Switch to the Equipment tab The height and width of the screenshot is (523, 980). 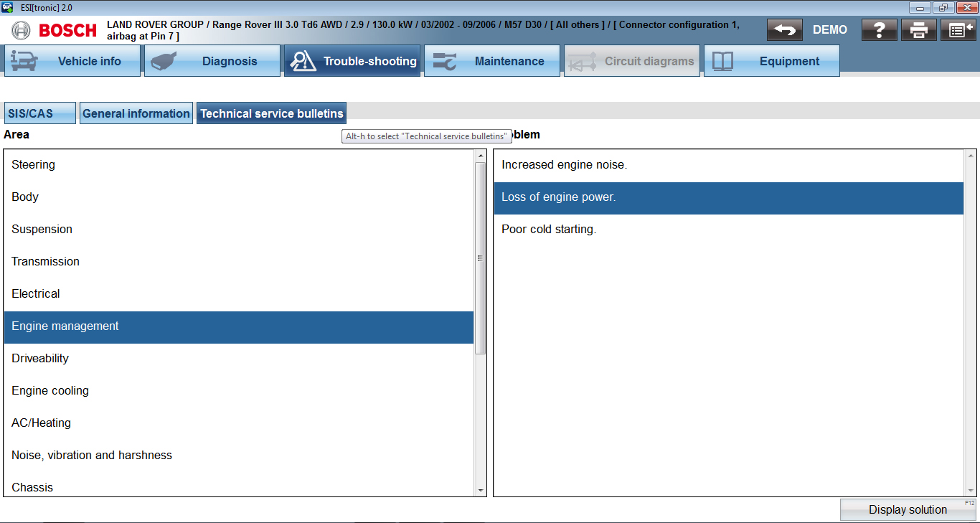(771, 61)
